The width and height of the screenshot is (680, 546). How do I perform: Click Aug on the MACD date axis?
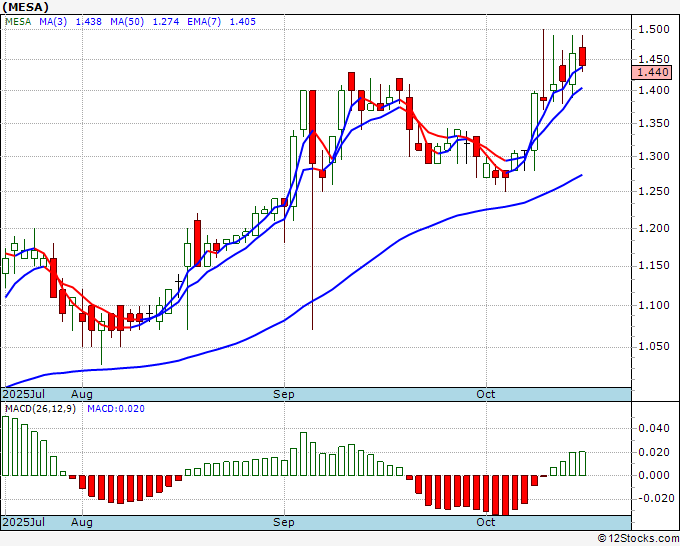click(82, 522)
